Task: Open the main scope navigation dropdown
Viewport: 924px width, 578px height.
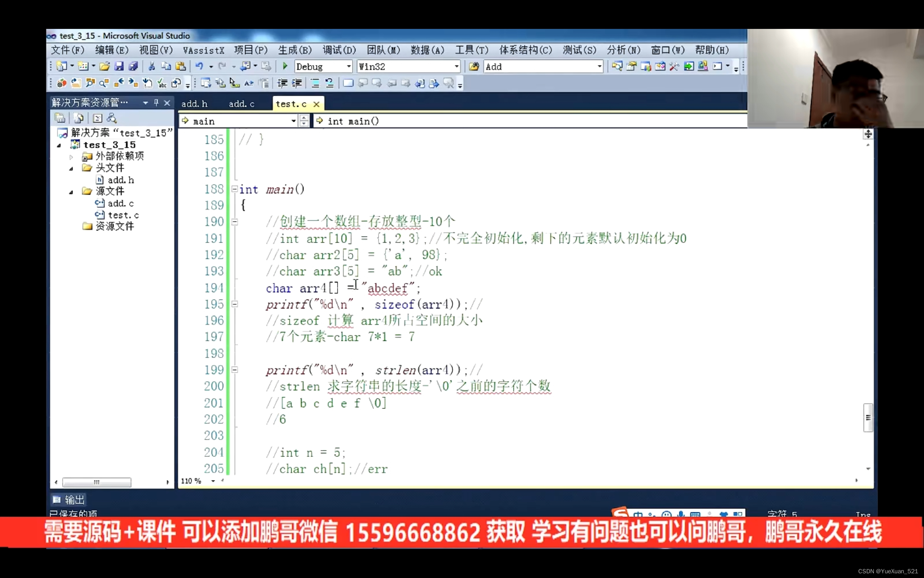Action: (x=293, y=121)
